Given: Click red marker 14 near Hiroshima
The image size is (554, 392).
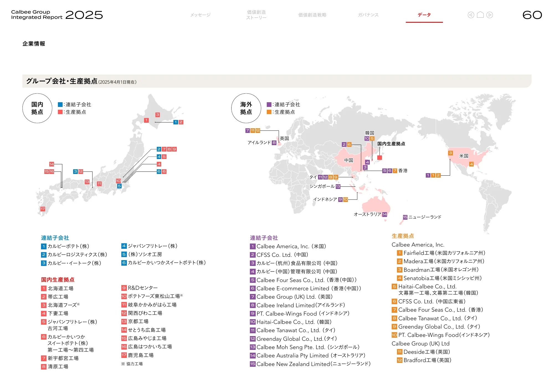Looking at the screenshot, I should (52, 164).
